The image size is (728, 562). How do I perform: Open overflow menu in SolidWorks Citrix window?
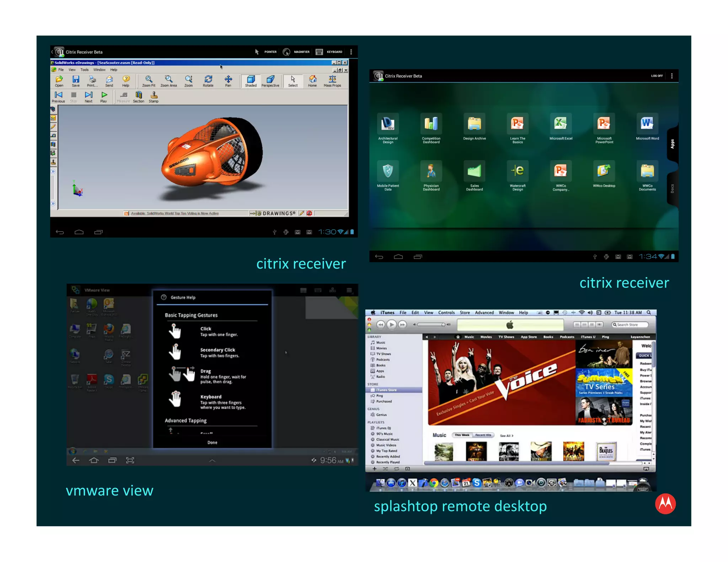(351, 52)
